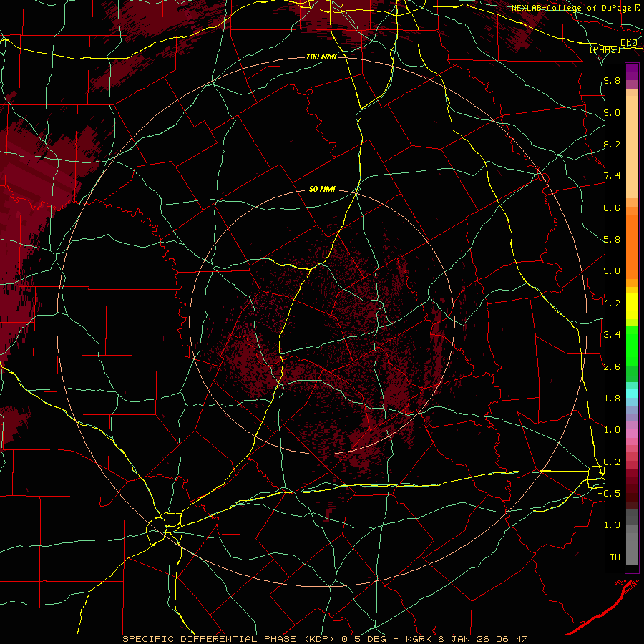644x644 pixels.
Task: Click the 5.8 value on color scale
Action: pos(612,240)
